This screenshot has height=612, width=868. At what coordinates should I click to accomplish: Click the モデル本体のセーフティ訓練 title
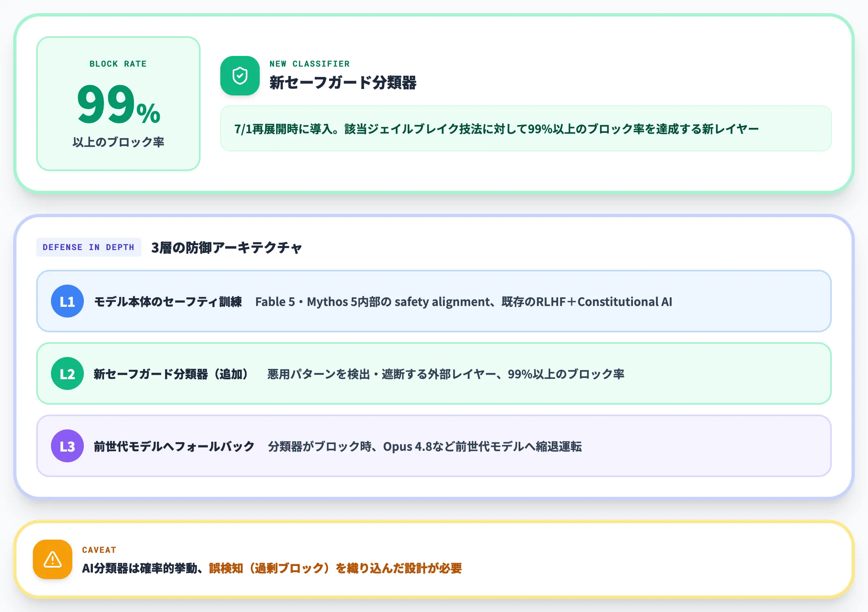coord(168,302)
